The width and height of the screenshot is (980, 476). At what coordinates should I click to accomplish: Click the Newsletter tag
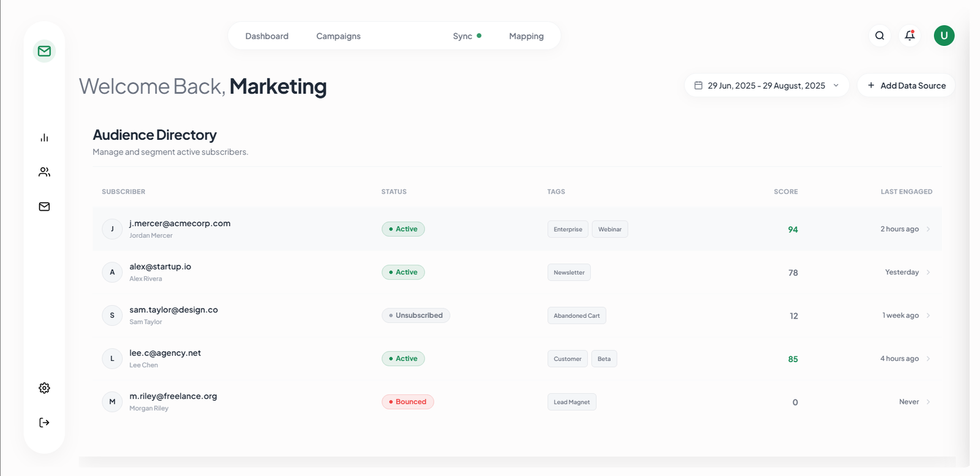coord(569,272)
